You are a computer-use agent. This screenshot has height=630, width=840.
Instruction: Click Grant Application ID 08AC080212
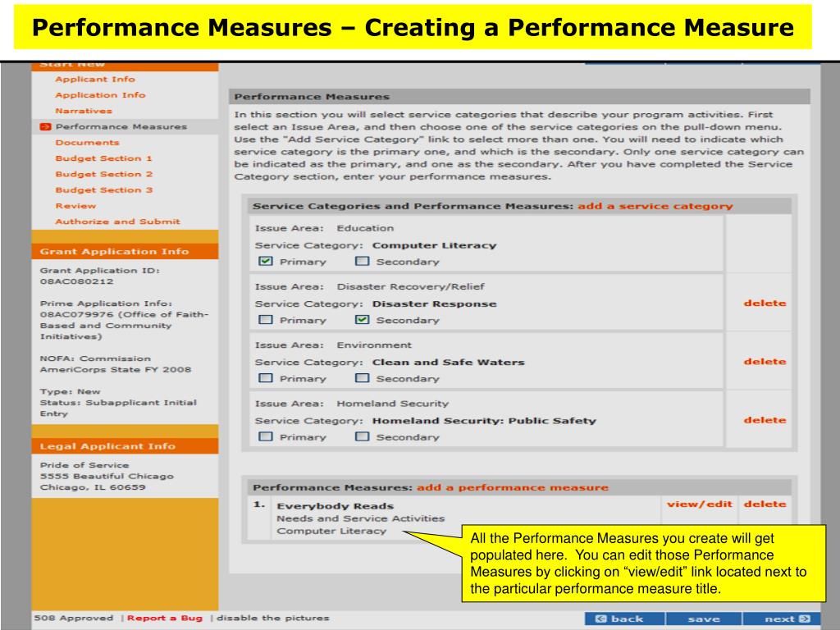pyautogui.click(x=76, y=281)
